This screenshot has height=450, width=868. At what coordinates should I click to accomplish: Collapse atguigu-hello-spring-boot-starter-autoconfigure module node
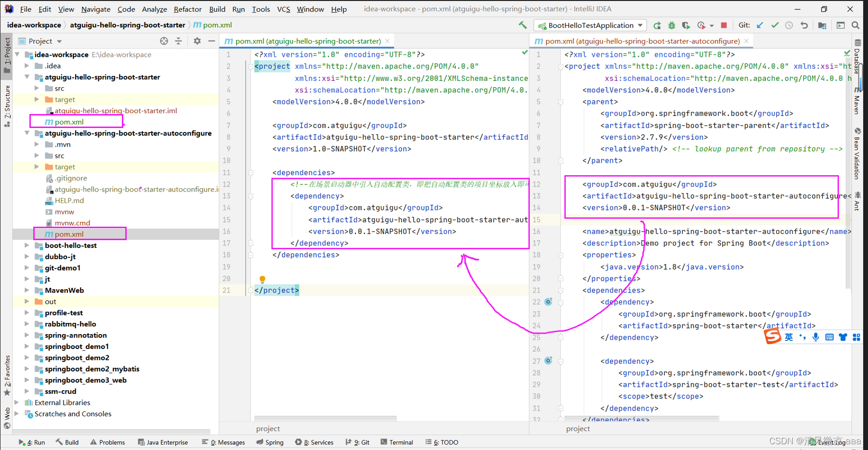(x=27, y=133)
